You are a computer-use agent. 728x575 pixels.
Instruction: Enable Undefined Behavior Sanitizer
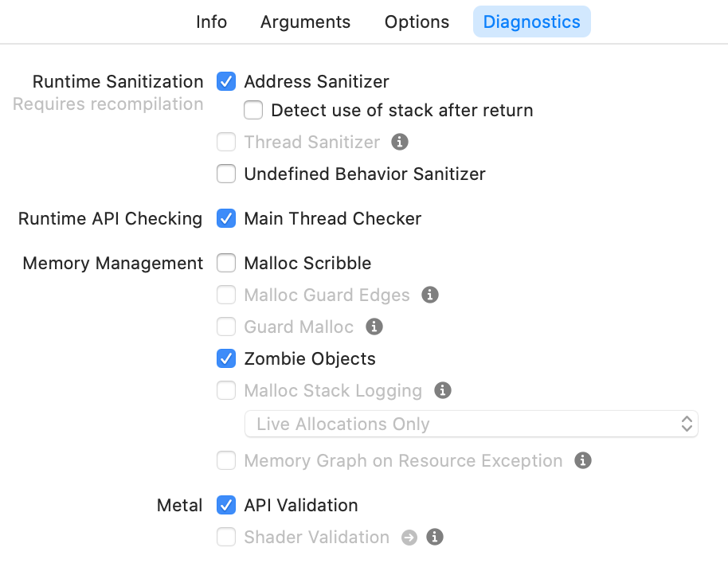click(x=227, y=174)
